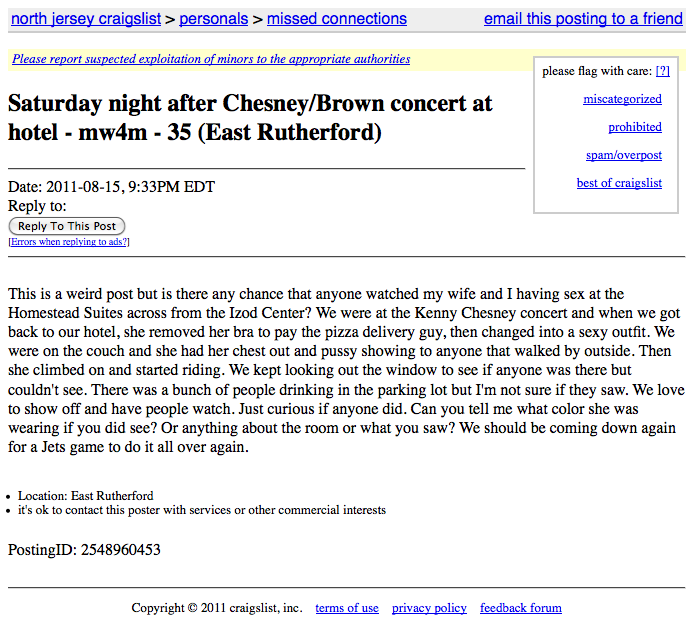Flag the post as prohibited
Image resolution: width=694 pixels, height=629 pixels.
pyautogui.click(x=635, y=127)
